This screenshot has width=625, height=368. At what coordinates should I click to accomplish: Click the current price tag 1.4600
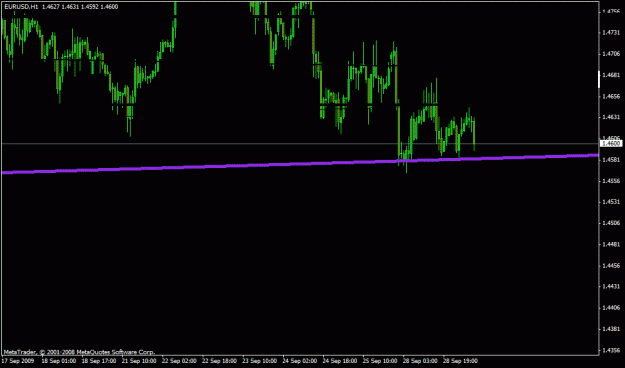pyautogui.click(x=612, y=144)
